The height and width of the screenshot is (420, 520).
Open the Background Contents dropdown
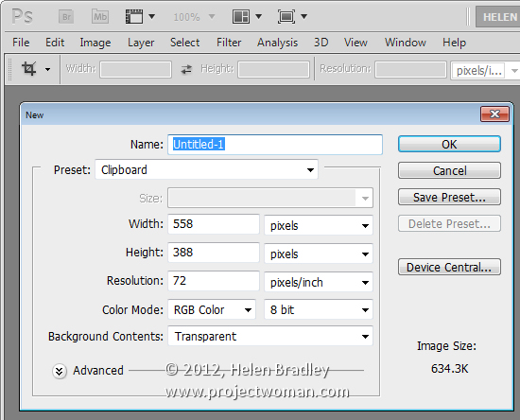[x=270, y=336]
